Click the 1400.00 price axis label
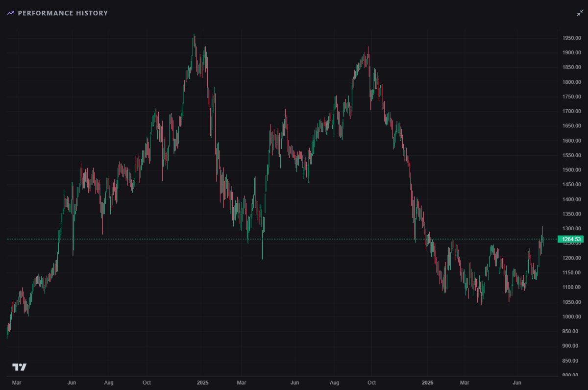 tap(572, 199)
